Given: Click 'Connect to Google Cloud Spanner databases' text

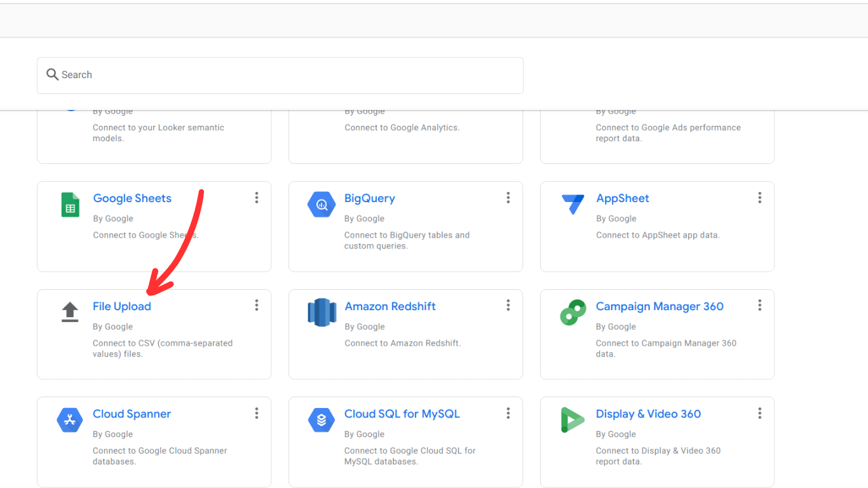Looking at the screenshot, I should pos(160,456).
